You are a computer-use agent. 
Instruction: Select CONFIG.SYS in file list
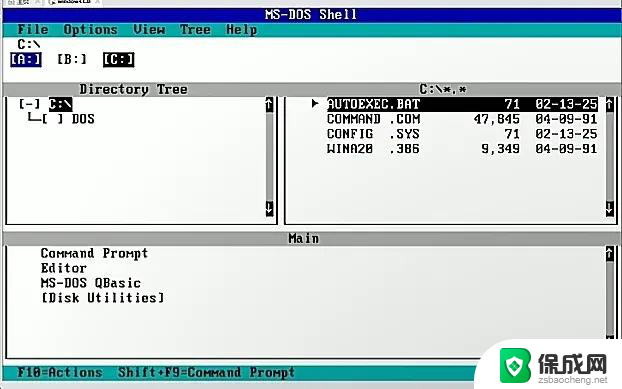pos(462,134)
